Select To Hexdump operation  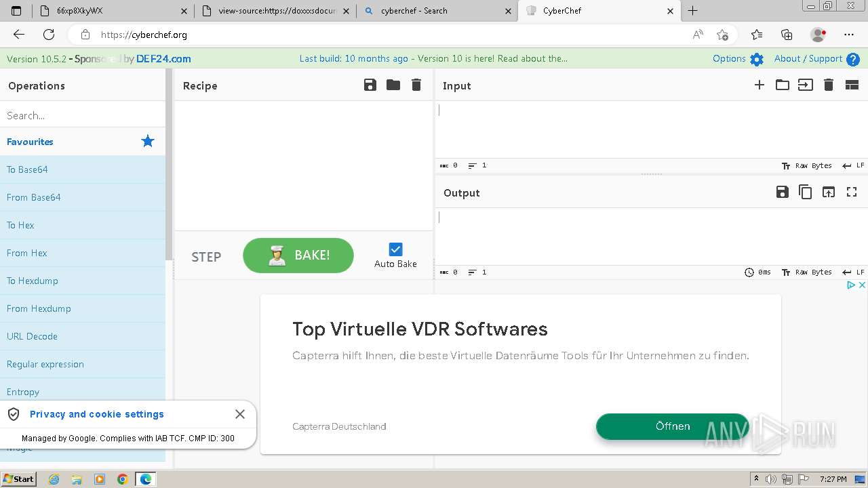pos(83,281)
